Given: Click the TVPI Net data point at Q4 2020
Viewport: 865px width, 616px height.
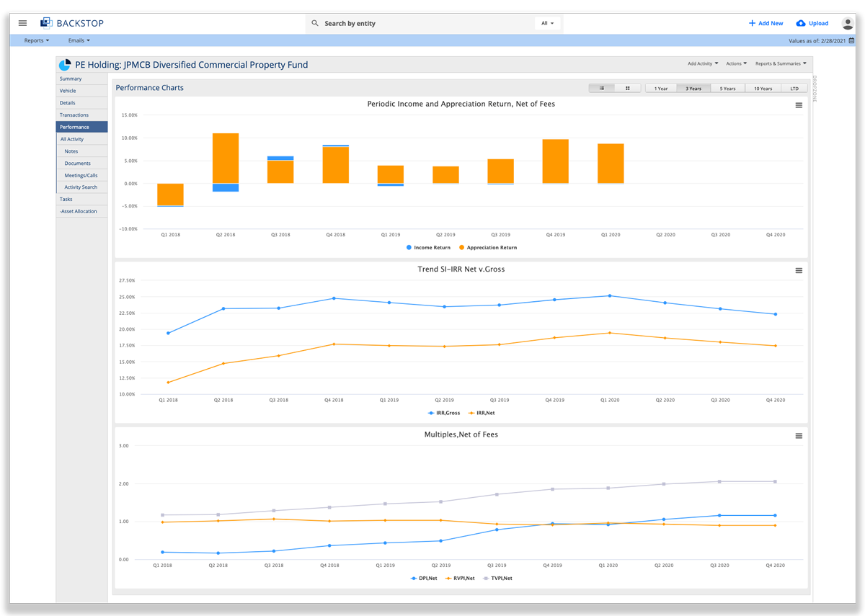Looking at the screenshot, I should click(775, 481).
